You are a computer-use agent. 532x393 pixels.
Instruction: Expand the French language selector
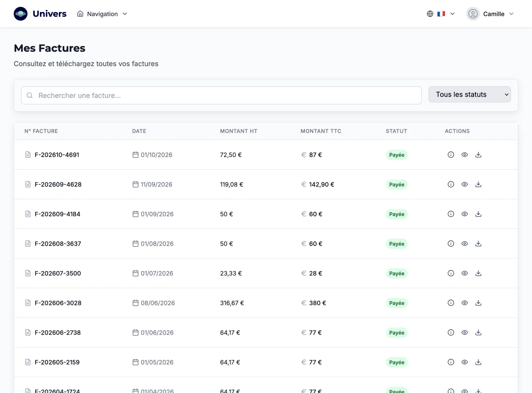click(x=441, y=14)
